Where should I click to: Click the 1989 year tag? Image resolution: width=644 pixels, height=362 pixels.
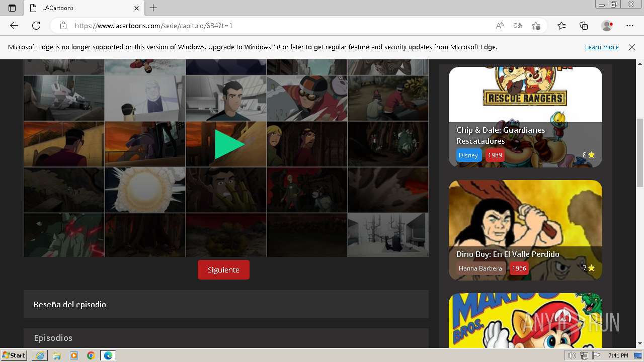coord(495,155)
